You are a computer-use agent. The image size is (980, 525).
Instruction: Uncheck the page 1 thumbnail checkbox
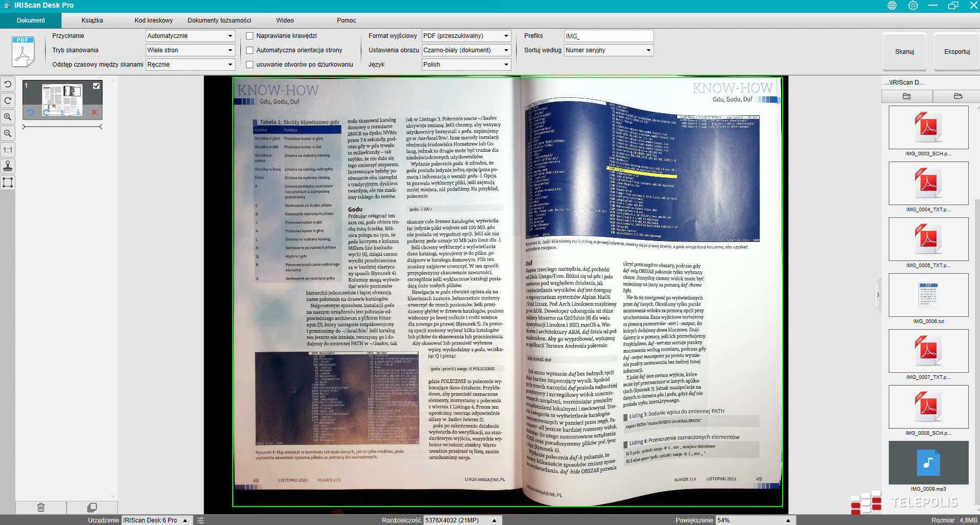click(96, 86)
